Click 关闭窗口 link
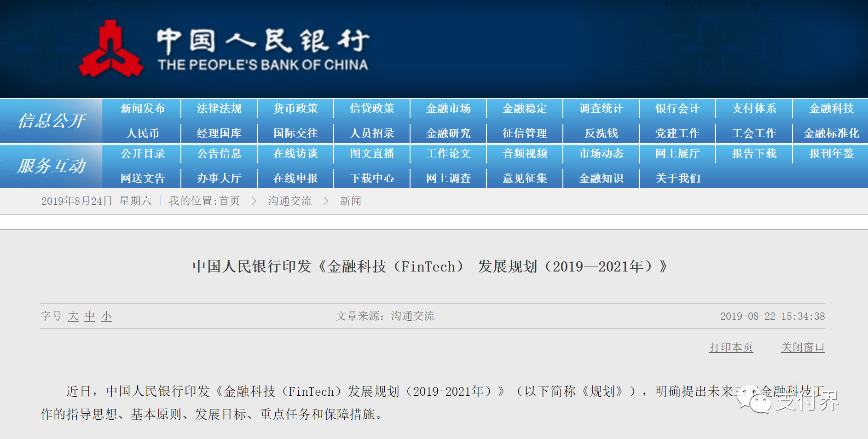The height and width of the screenshot is (439, 868). [803, 347]
